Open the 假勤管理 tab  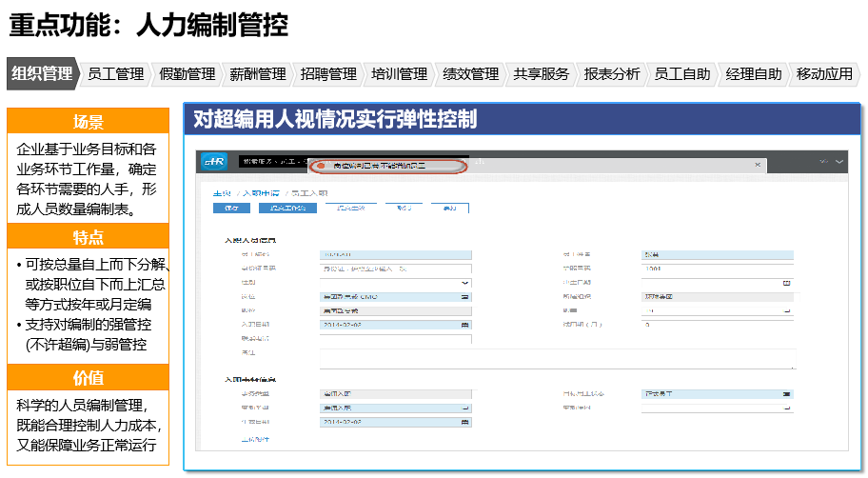(x=187, y=73)
